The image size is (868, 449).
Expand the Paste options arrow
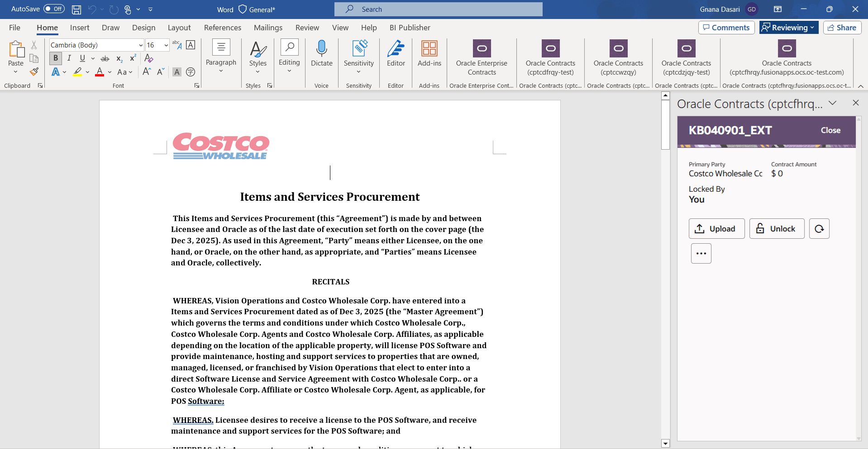[16, 72]
